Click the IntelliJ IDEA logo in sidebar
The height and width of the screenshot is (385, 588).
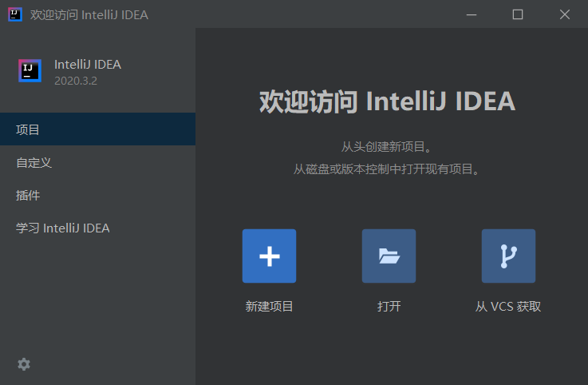(x=30, y=71)
